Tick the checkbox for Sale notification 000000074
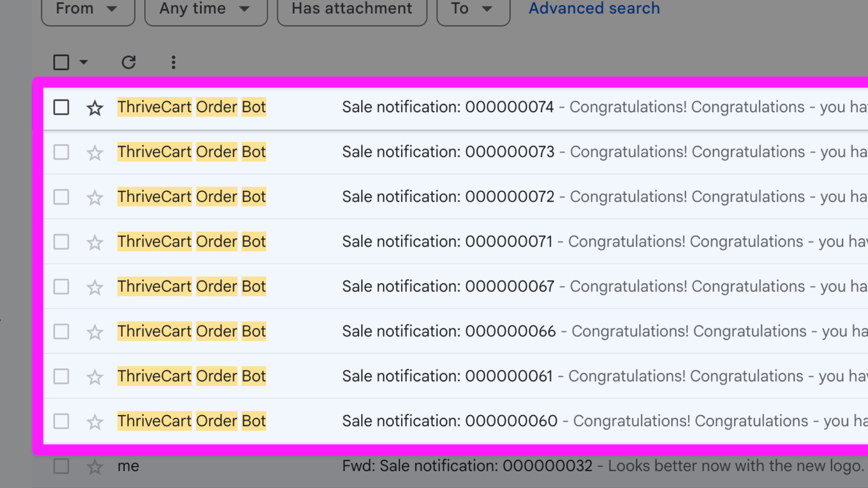868x488 pixels. coord(61,108)
